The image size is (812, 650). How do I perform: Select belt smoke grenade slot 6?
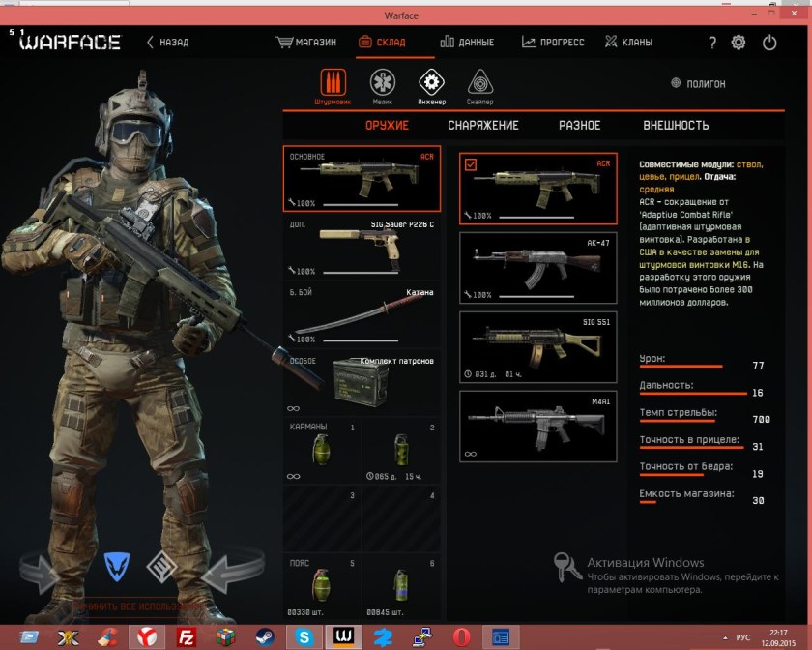(401, 587)
